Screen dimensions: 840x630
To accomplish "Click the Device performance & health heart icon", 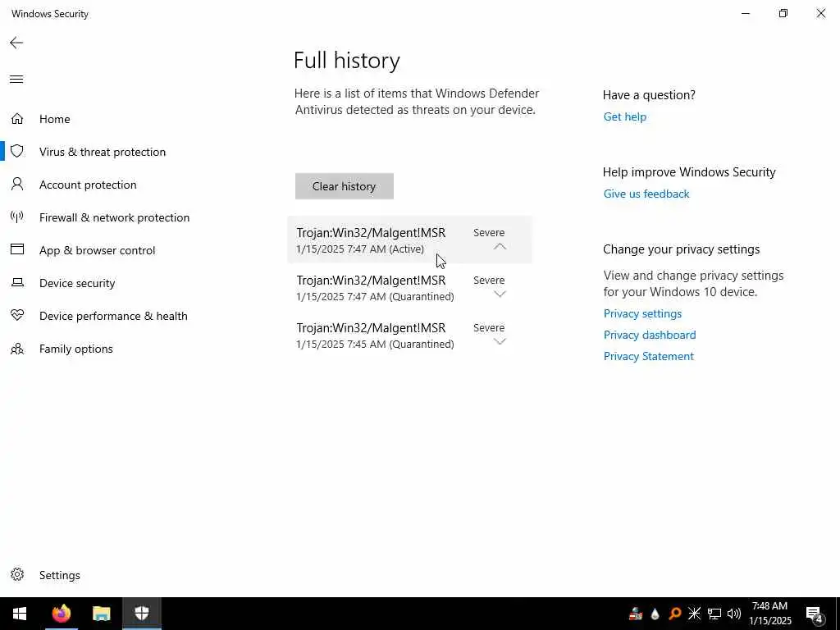I will (x=17, y=315).
